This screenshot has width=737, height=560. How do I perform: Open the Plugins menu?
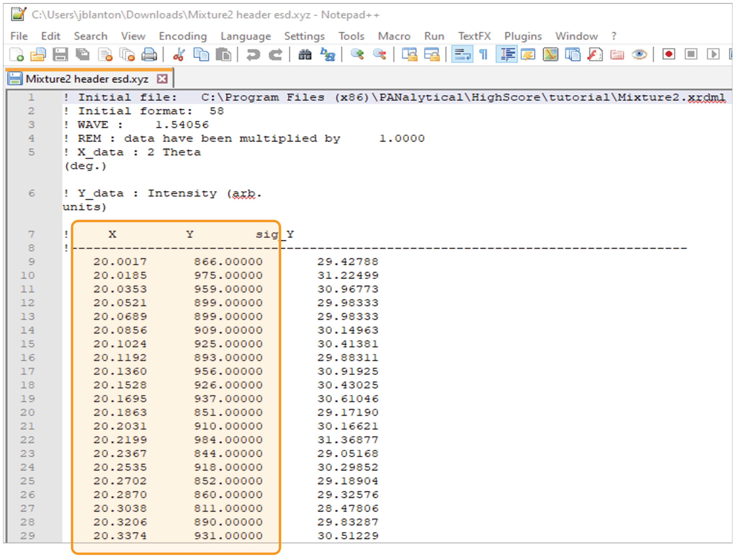pyautogui.click(x=523, y=36)
